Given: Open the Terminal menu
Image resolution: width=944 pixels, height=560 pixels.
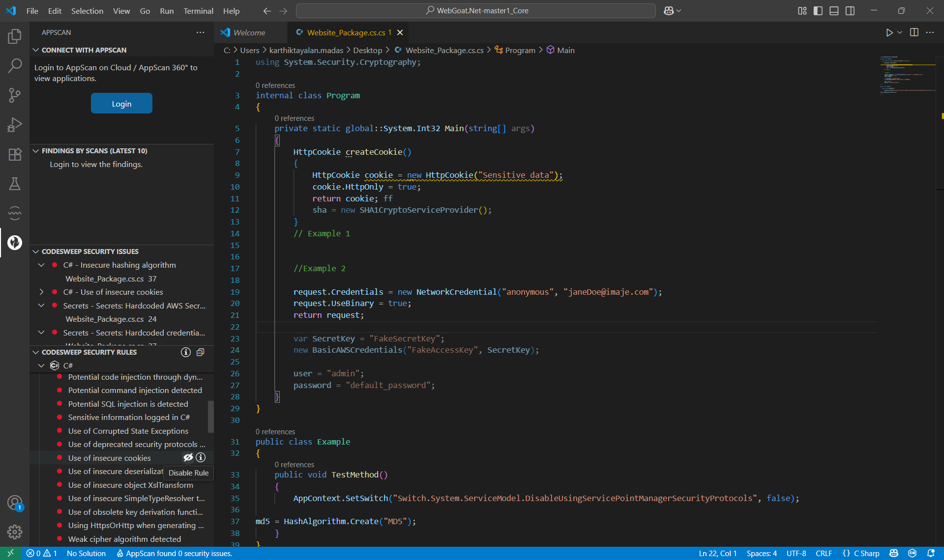Looking at the screenshot, I should (x=198, y=11).
